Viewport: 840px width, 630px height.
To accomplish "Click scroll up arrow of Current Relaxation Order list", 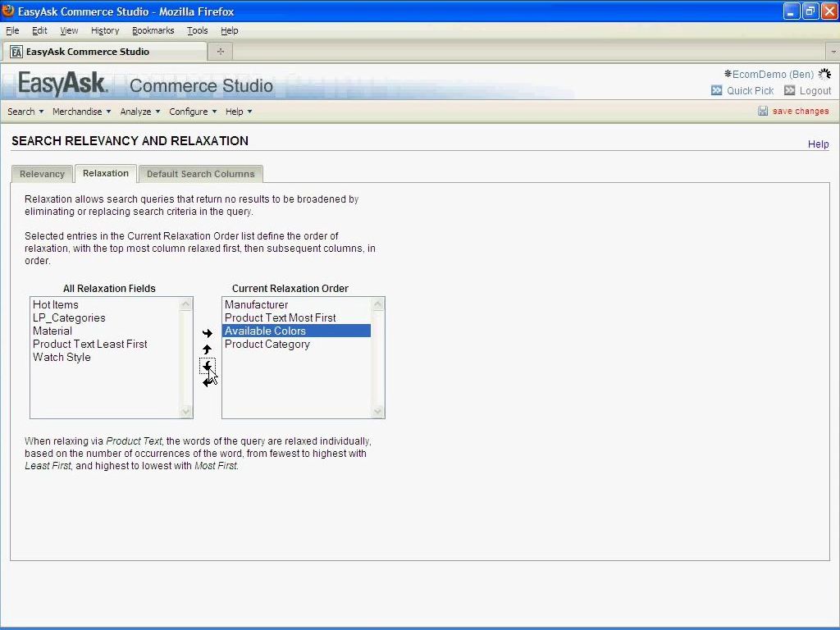I will click(377, 304).
